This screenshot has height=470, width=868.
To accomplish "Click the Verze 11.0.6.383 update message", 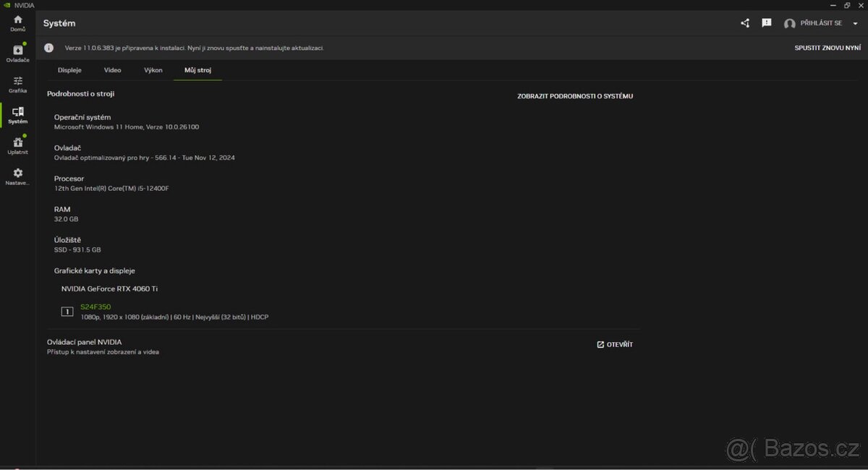I will click(x=195, y=48).
